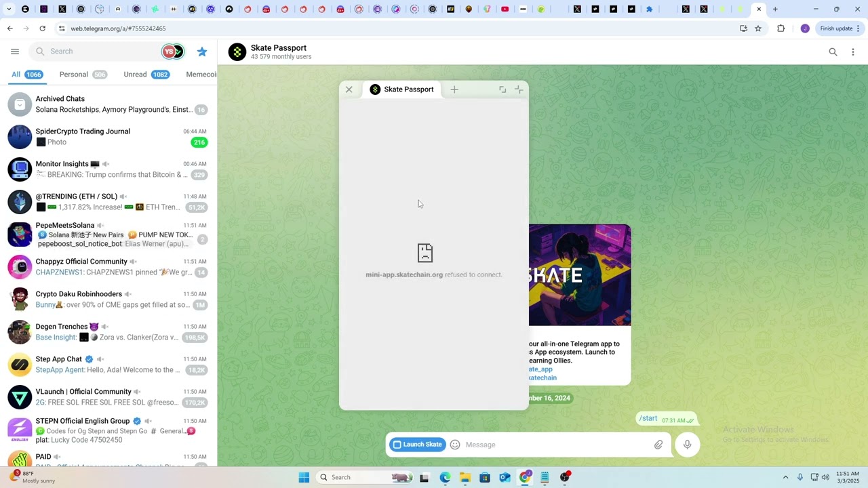Click the SKATE bot banner image
The width and height of the screenshot is (868, 488).
tap(580, 275)
